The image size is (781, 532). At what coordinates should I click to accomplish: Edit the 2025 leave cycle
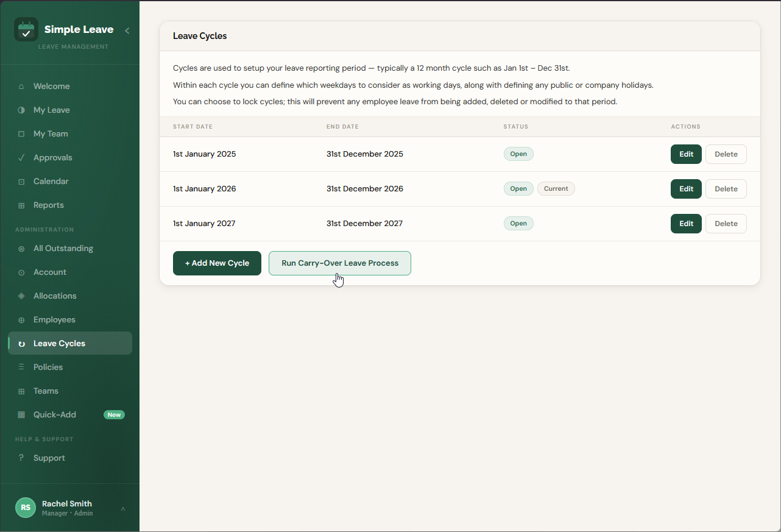(x=686, y=154)
